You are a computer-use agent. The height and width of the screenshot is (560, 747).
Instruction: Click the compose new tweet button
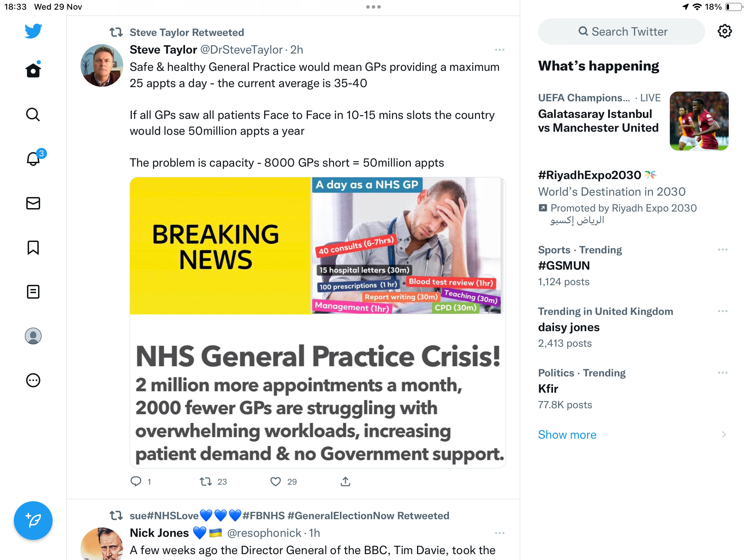(33, 520)
